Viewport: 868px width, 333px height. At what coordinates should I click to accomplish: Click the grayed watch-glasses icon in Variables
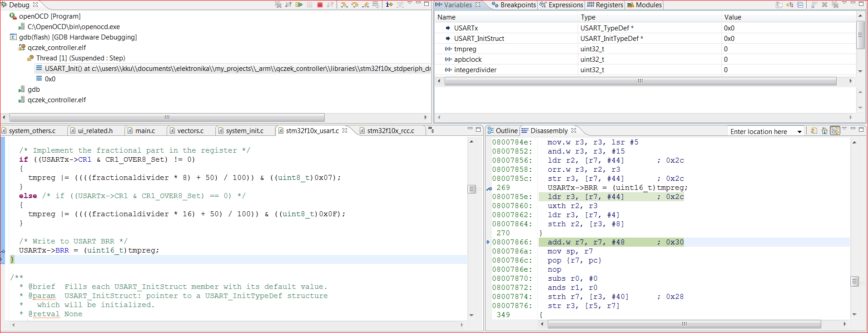[814, 5]
